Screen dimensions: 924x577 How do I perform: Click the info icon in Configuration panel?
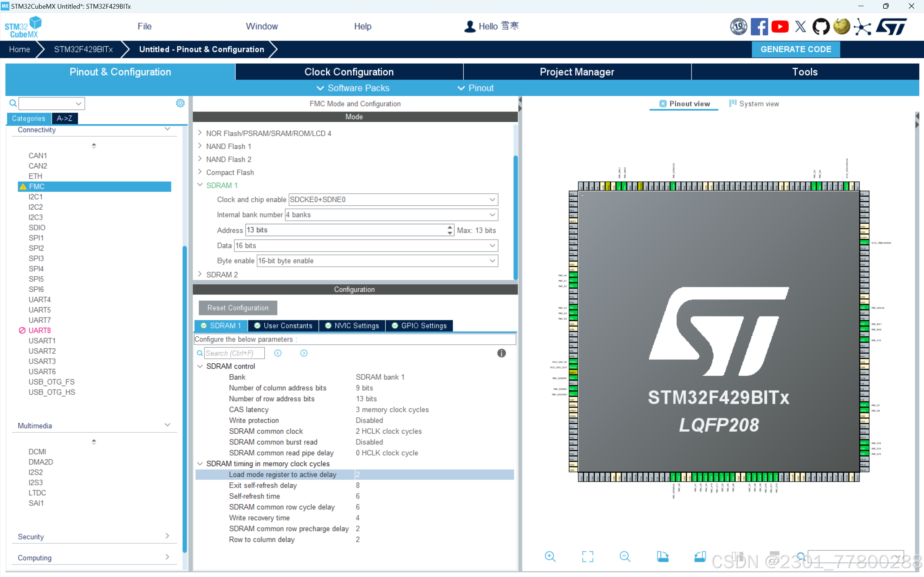pos(501,353)
